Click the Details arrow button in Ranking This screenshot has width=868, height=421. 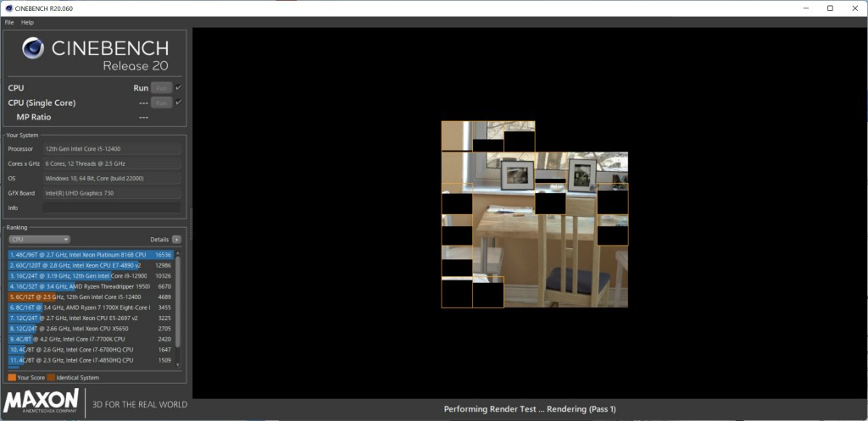tap(176, 240)
